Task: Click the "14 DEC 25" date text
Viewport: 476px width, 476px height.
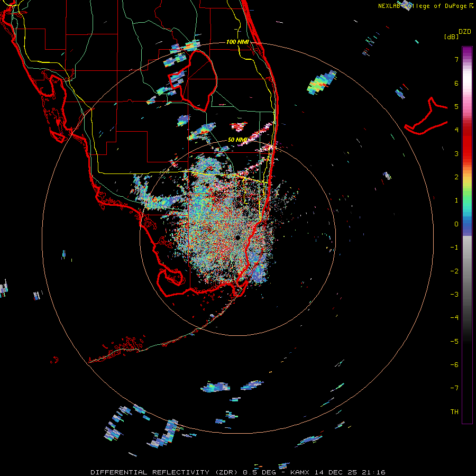Action: pos(335,472)
